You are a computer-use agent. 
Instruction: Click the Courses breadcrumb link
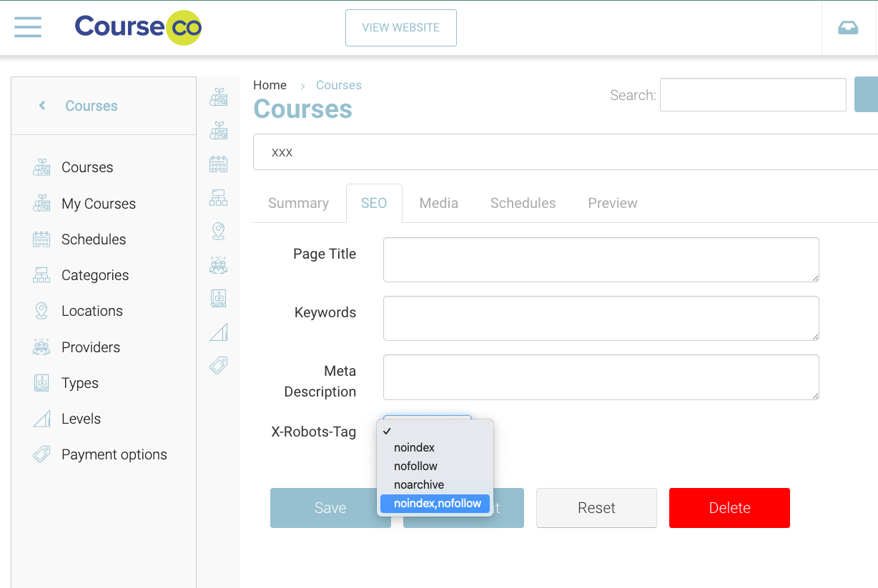coord(338,85)
